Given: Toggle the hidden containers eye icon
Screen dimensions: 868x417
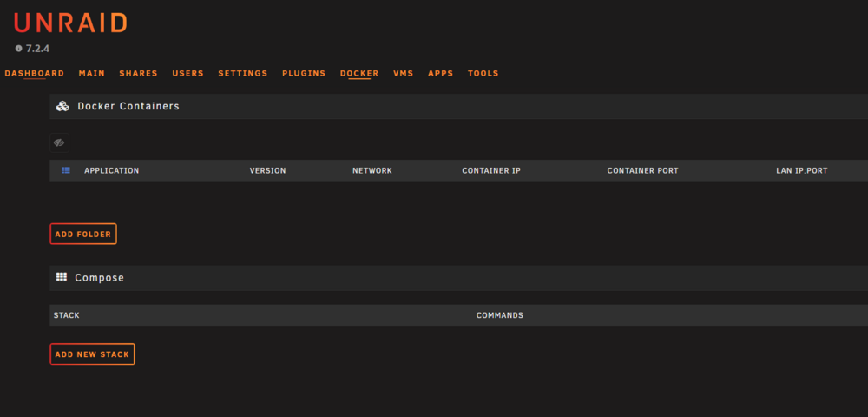Looking at the screenshot, I should [x=59, y=142].
